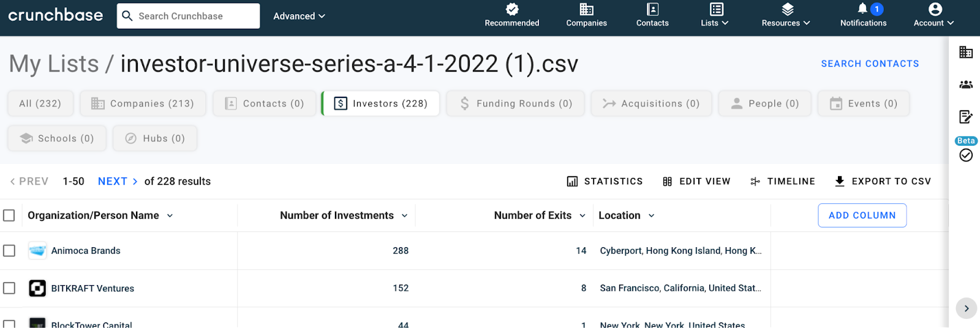Open BITKRAFT Ventures profile link
The image size is (980, 328).
tap(92, 288)
